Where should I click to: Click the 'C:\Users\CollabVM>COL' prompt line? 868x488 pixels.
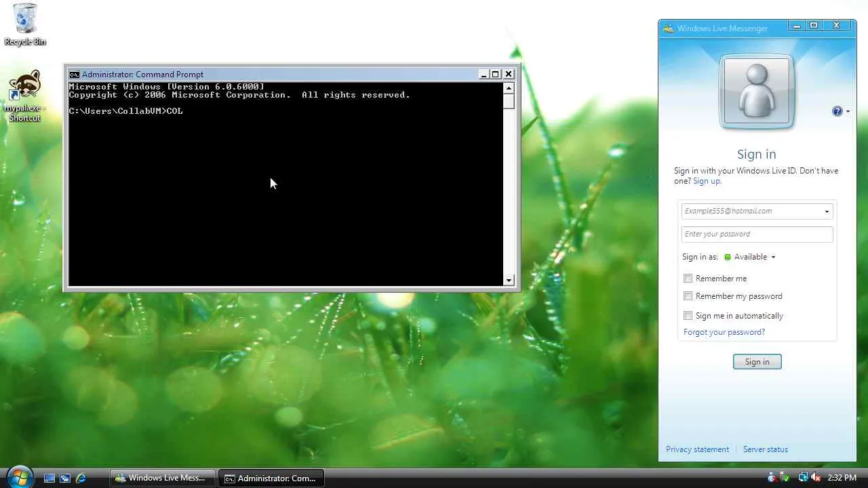pos(126,111)
